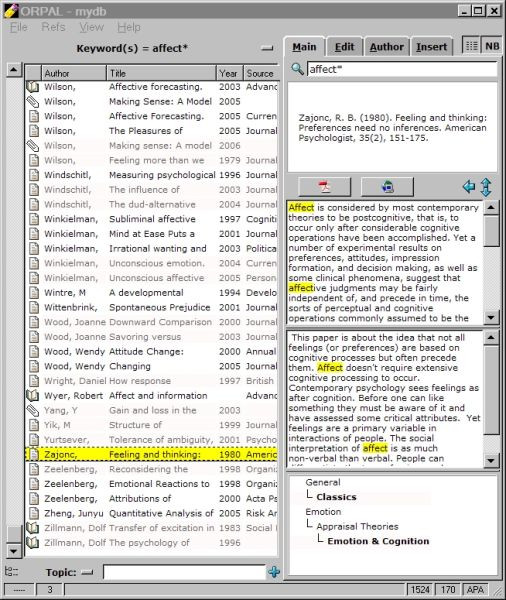Open the Refs menu
Viewport: 506px width, 600px height.
(53, 27)
